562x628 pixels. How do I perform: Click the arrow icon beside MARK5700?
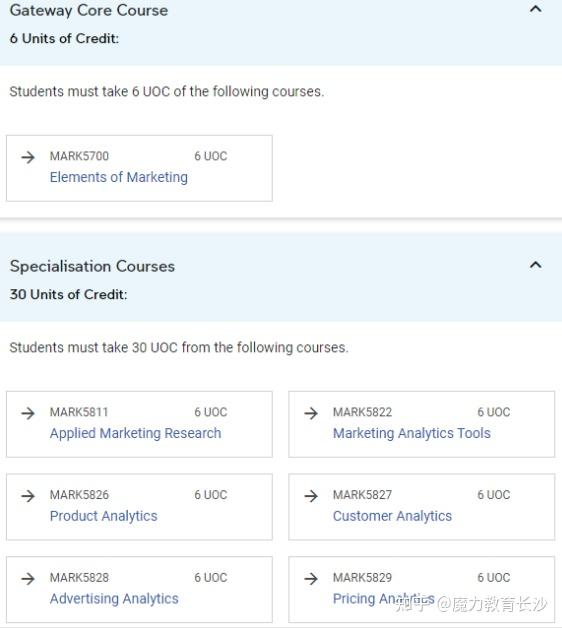tap(28, 157)
